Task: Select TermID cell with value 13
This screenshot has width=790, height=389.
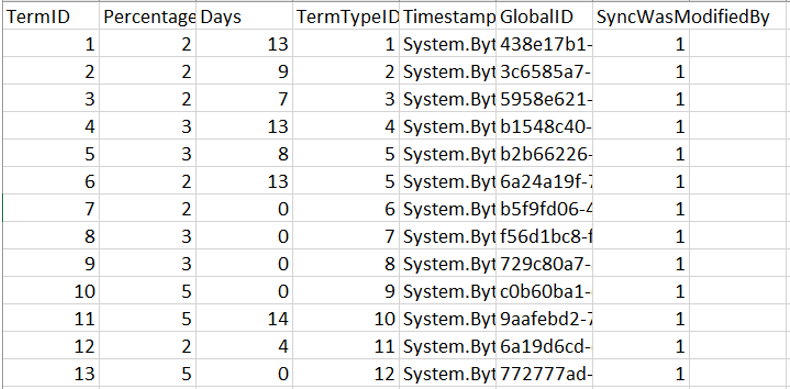Action: [50, 373]
